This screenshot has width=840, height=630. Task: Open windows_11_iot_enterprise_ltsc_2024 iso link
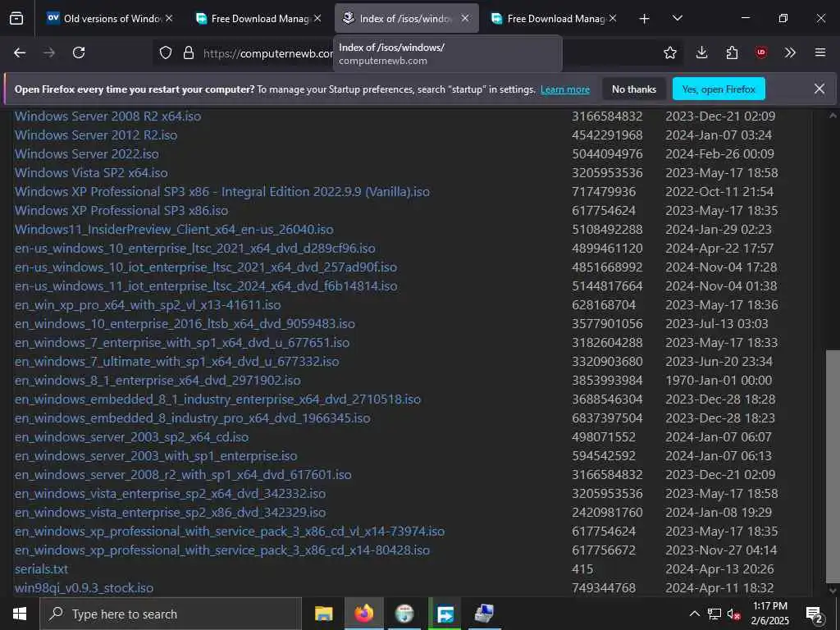206,286
